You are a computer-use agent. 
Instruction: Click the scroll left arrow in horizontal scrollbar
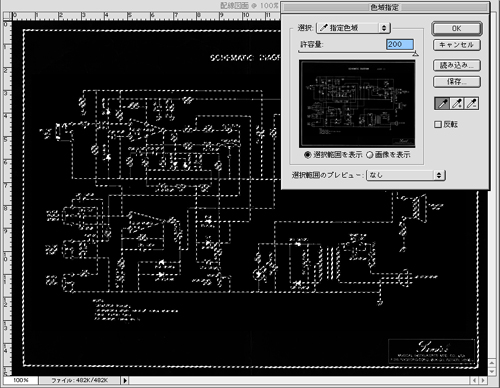pyautogui.click(x=475, y=380)
